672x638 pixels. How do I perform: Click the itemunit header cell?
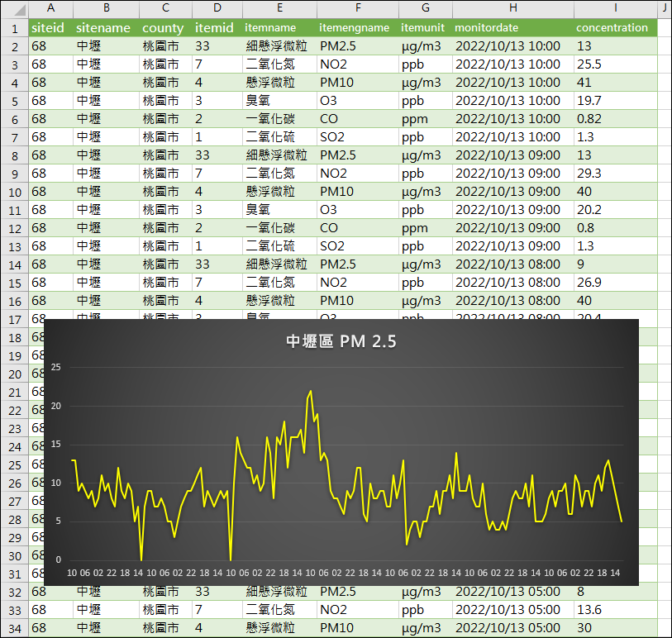tap(426, 28)
